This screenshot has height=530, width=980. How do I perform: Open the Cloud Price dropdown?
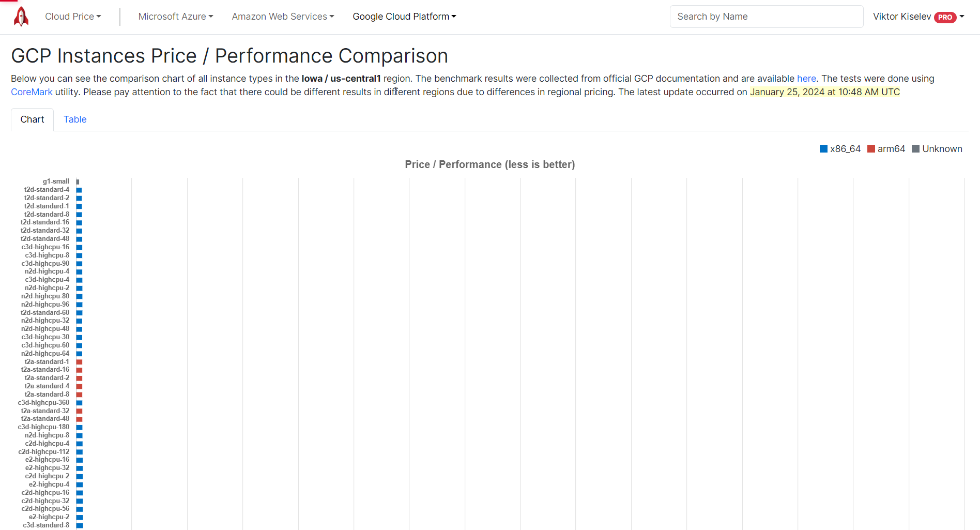[x=73, y=17]
